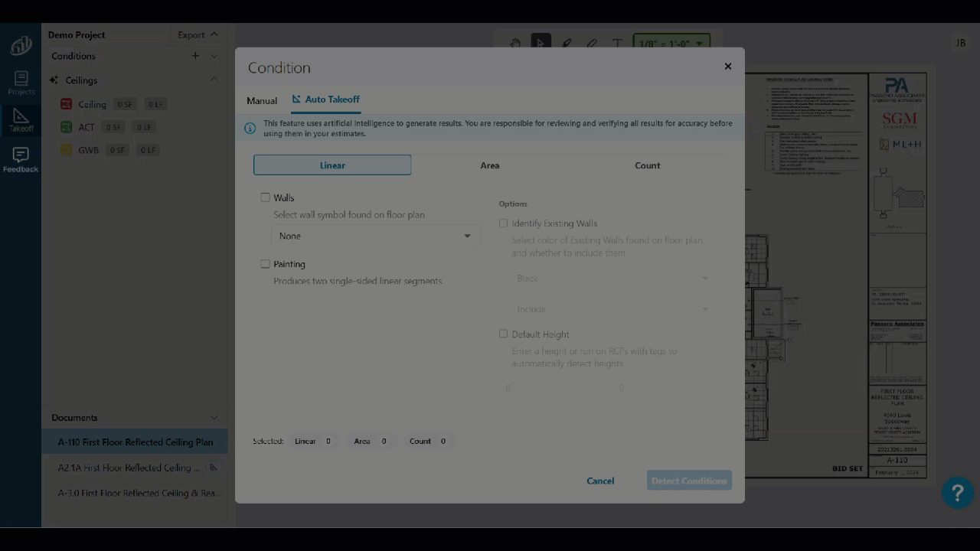Switch to the Manual tab
This screenshot has width=980, height=551.
pyautogui.click(x=262, y=100)
